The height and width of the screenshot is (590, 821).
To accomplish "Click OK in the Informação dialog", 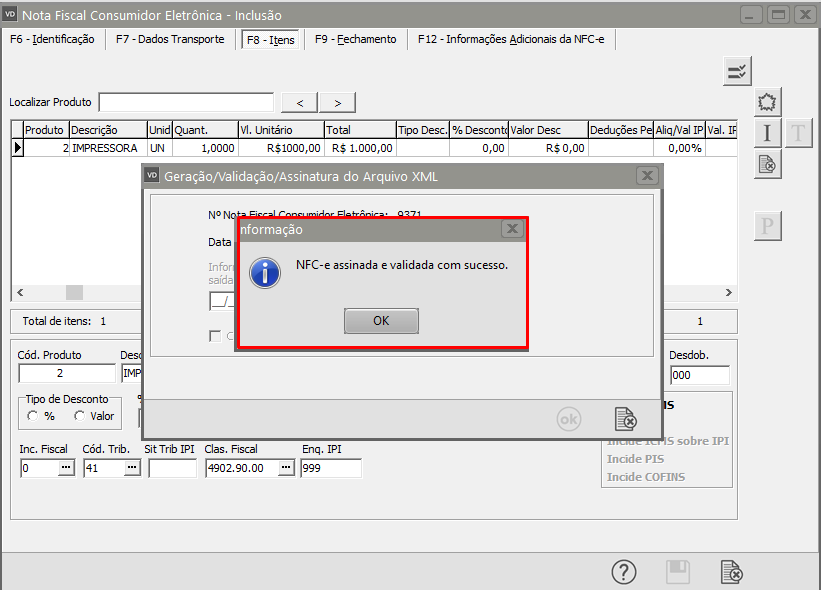I will pyautogui.click(x=381, y=320).
